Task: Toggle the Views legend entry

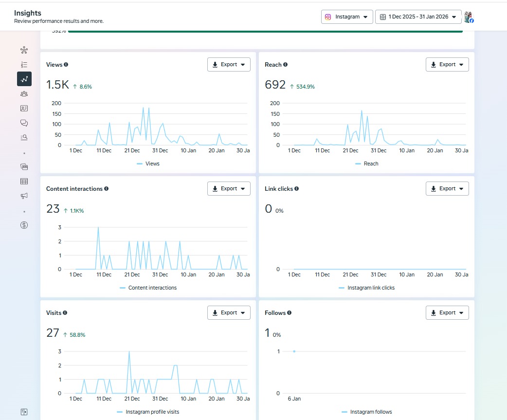Action: 148,164
